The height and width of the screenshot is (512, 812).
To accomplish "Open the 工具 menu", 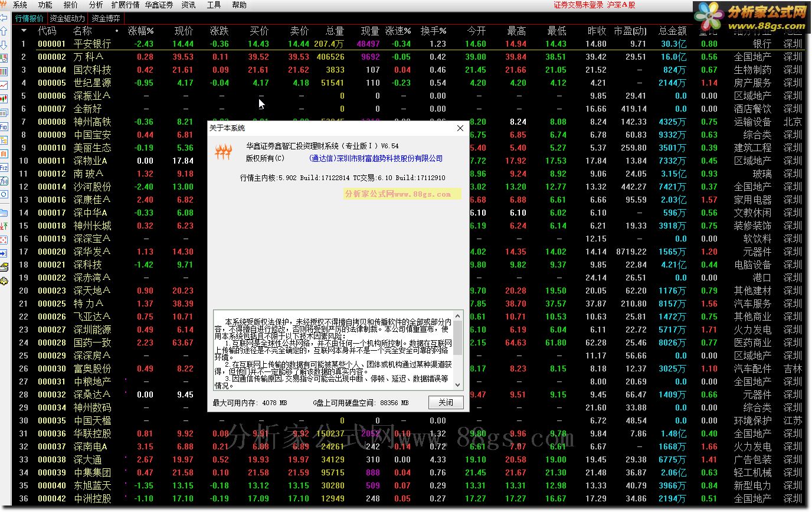I will [214, 5].
